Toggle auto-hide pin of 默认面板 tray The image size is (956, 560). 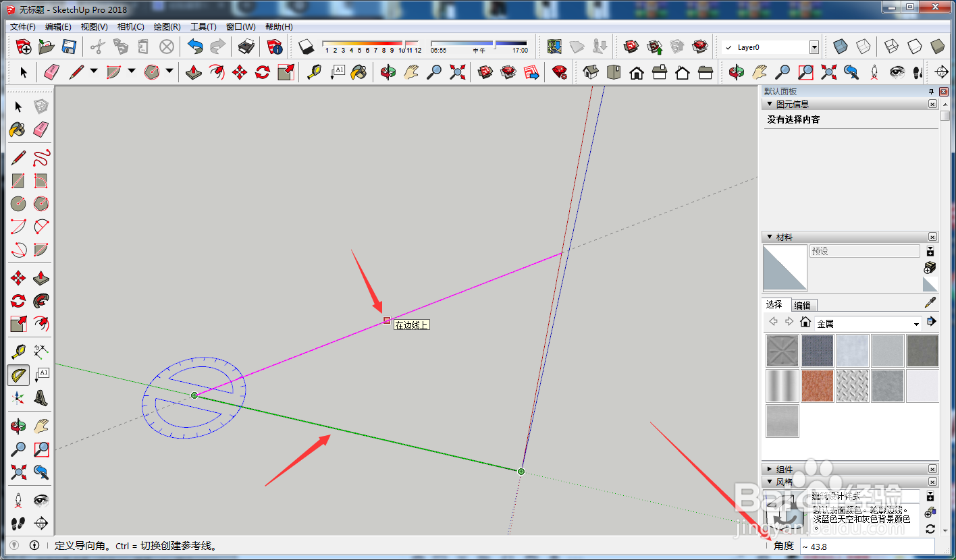point(932,92)
